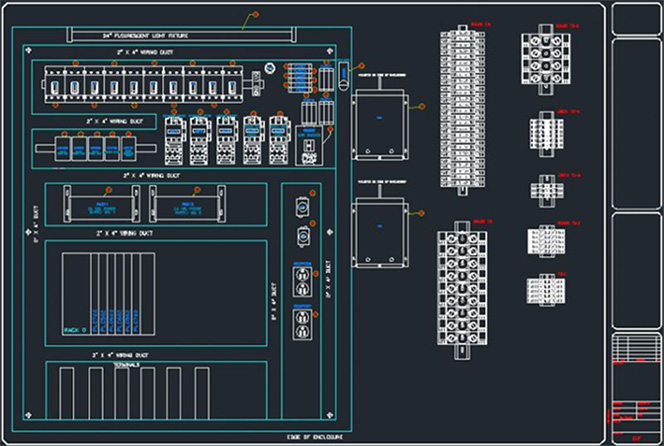Select rightmost fuse holder on the DIN rail
The width and height of the screenshot is (664, 446).
pyautogui.click(x=128, y=148)
